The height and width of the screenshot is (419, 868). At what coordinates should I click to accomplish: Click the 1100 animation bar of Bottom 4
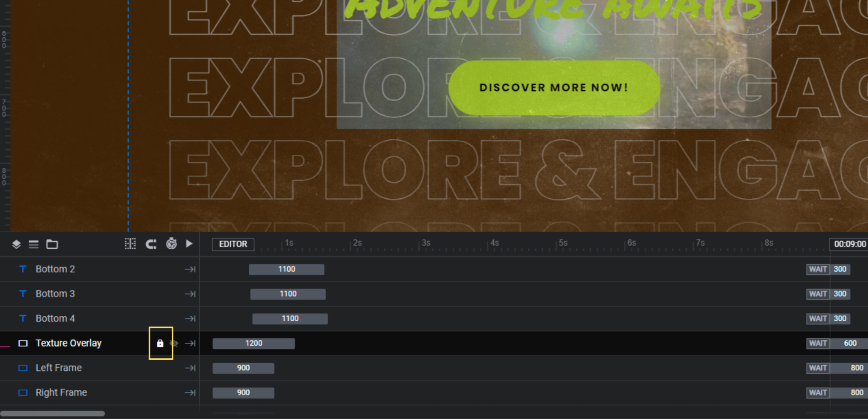[x=290, y=318]
